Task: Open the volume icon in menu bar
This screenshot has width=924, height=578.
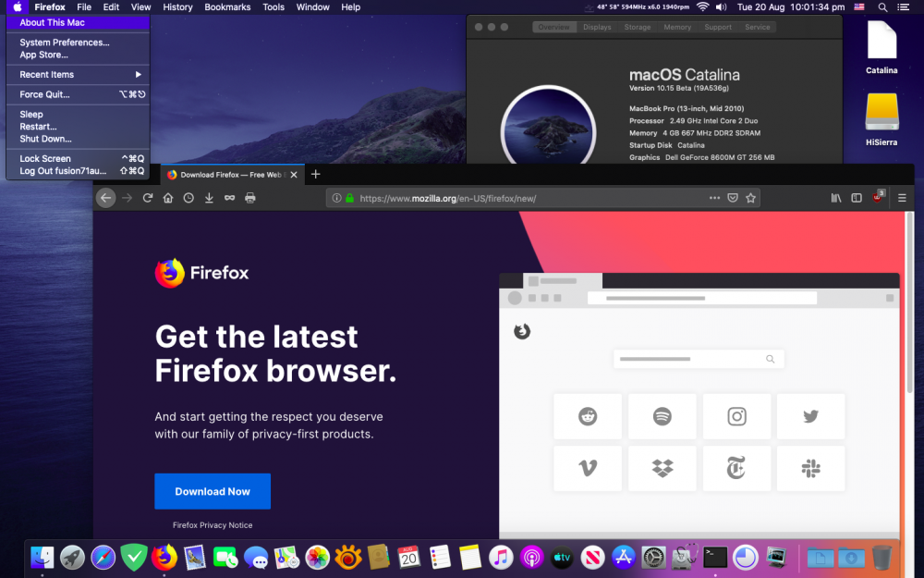Action: pos(721,7)
